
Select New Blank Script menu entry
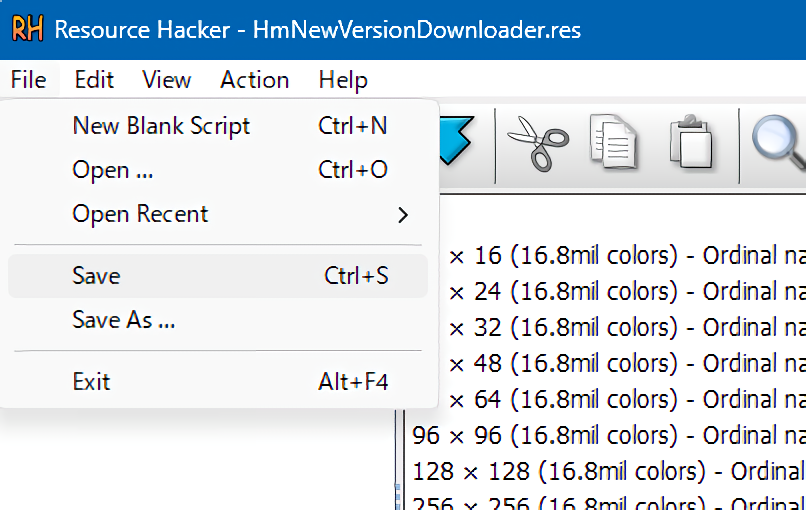(x=161, y=126)
